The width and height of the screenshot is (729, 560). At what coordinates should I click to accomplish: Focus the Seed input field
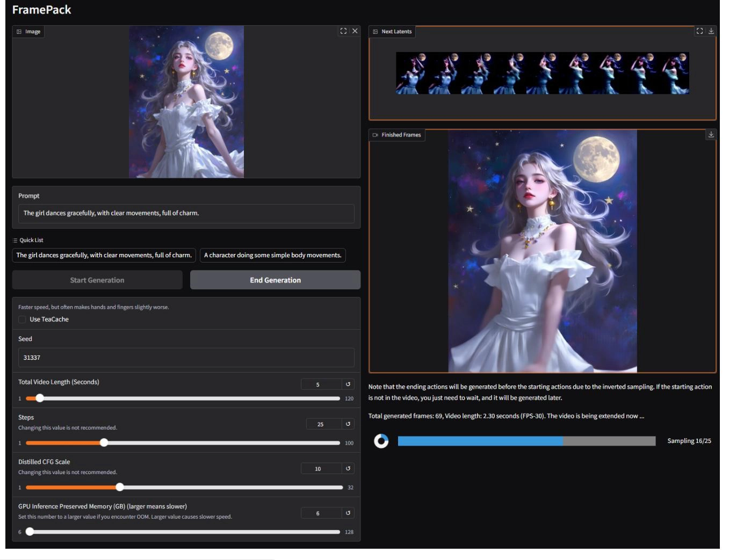click(186, 358)
